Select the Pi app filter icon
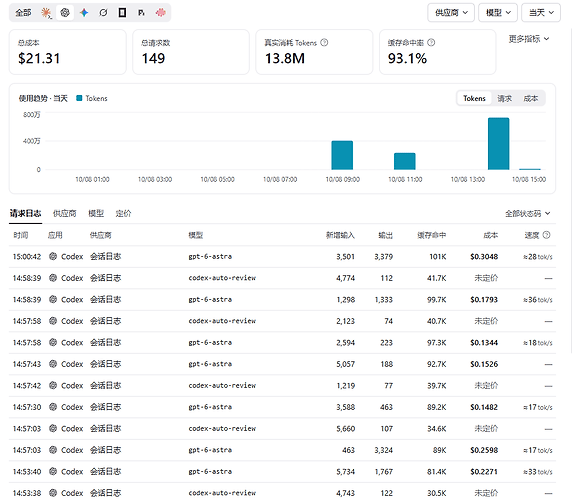The height and width of the screenshot is (500, 572). click(x=141, y=13)
